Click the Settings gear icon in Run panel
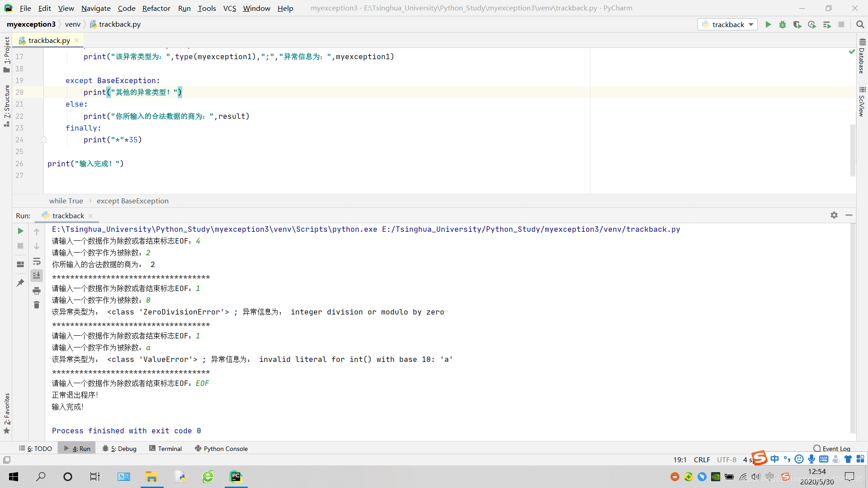868x488 pixels. pos(834,215)
